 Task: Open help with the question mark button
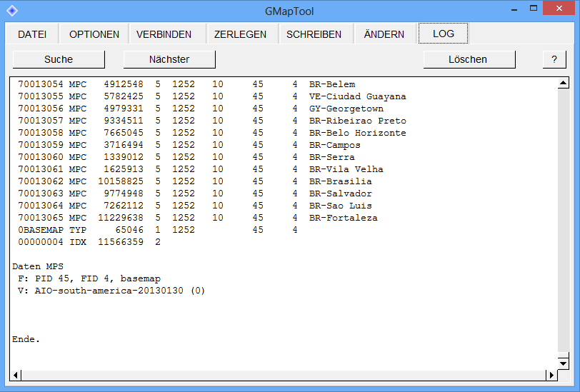tap(554, 59)
